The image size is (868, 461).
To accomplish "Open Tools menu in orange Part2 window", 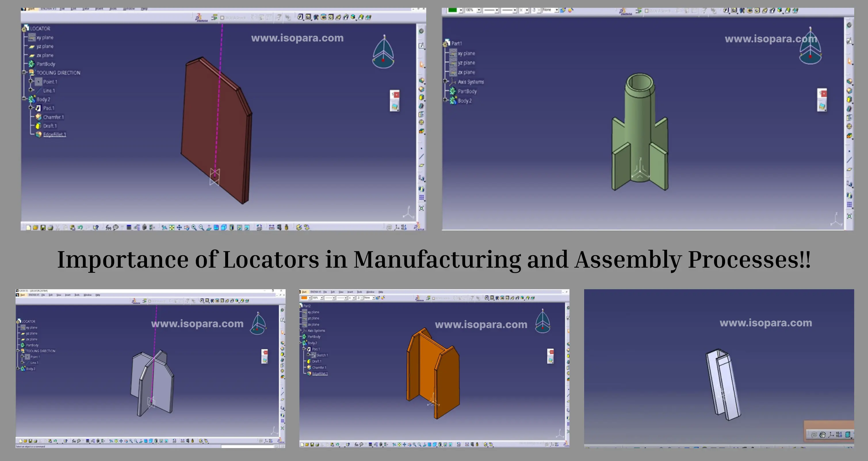I will (x=359, y=292).
